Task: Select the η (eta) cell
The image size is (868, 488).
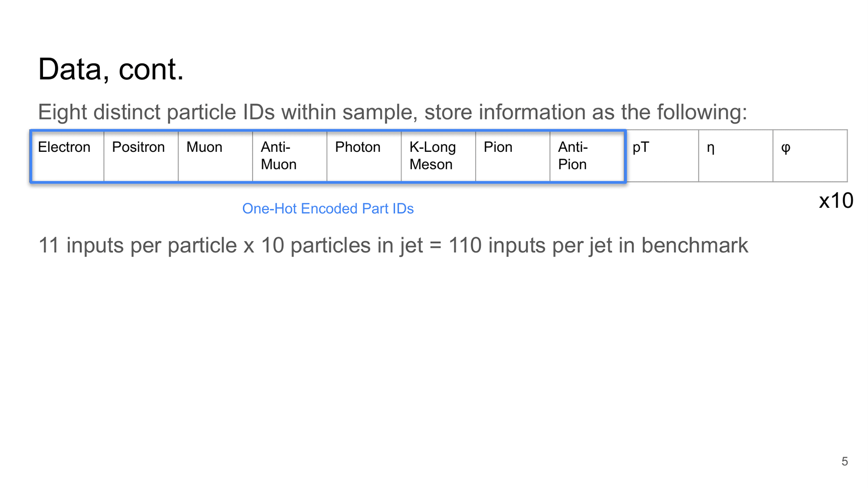Action: coord(736,156)
